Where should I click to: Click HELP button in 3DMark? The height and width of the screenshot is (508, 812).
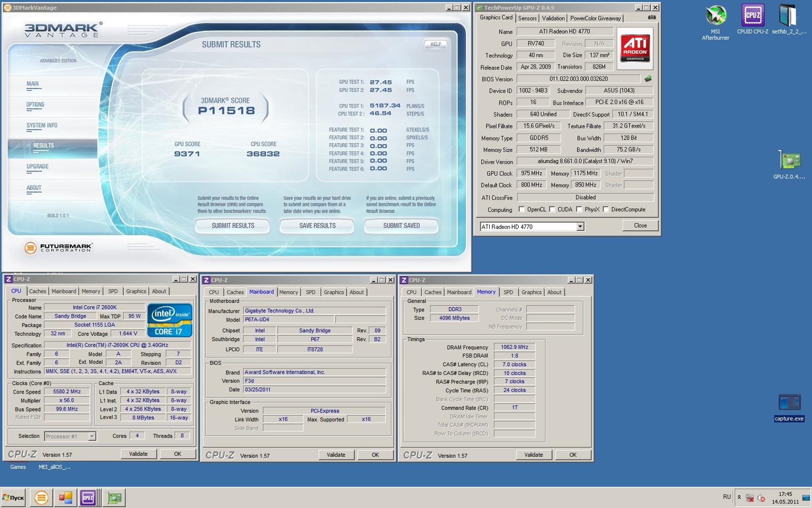coord(435,44)
